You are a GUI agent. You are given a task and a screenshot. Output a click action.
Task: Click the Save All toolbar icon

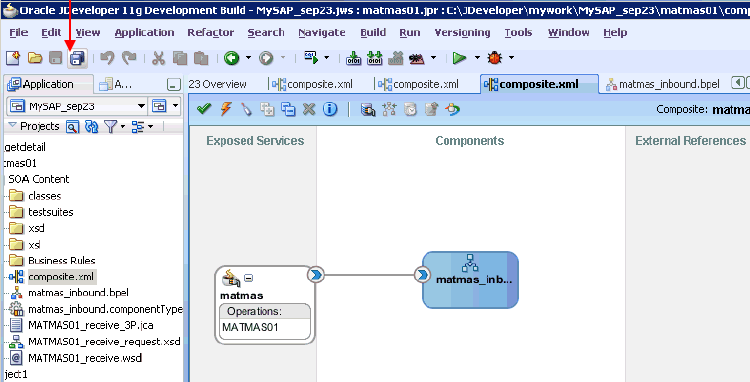point(77,58)
